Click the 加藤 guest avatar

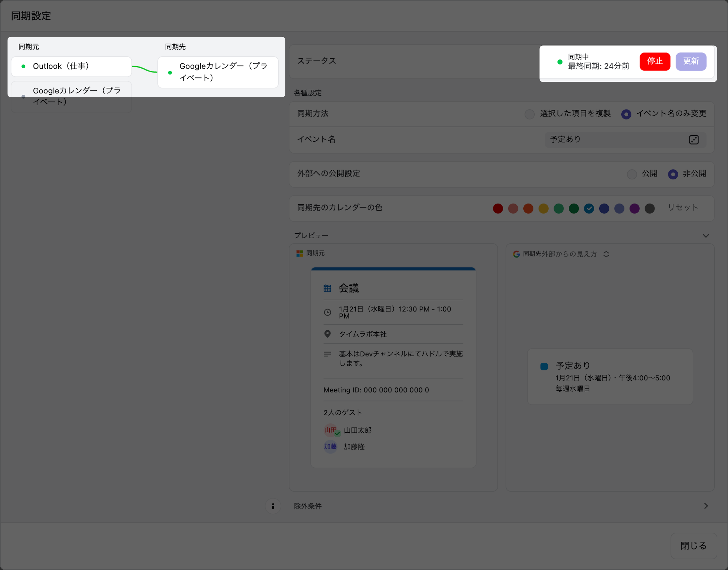coord(330,446)
